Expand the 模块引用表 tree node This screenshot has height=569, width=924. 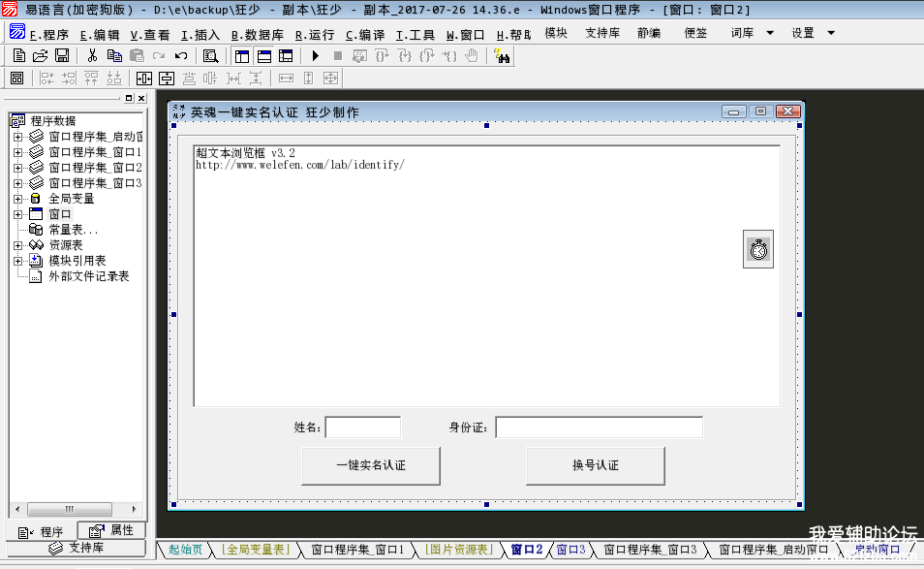pyautogui.click(x=17, y=261)
